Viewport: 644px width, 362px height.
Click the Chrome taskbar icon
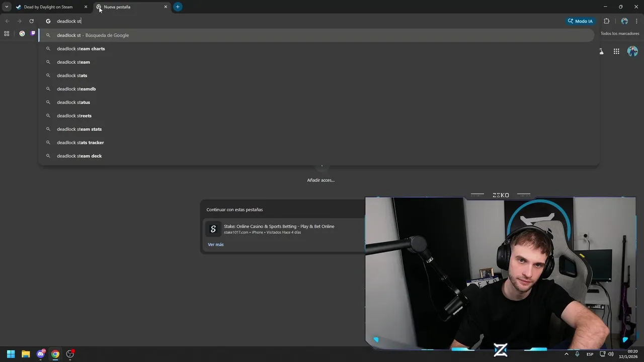(55, 354)
